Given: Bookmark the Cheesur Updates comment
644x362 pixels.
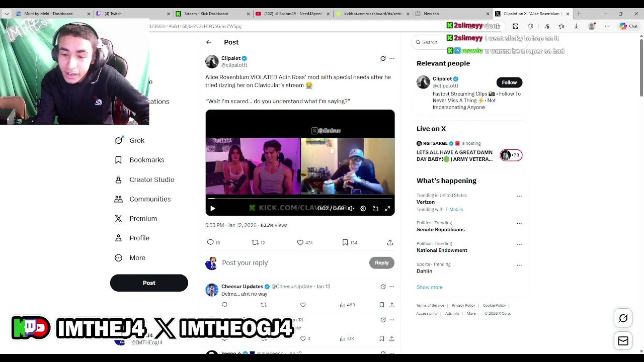Looking at the screenshot, I should click(x=382, y=305).
